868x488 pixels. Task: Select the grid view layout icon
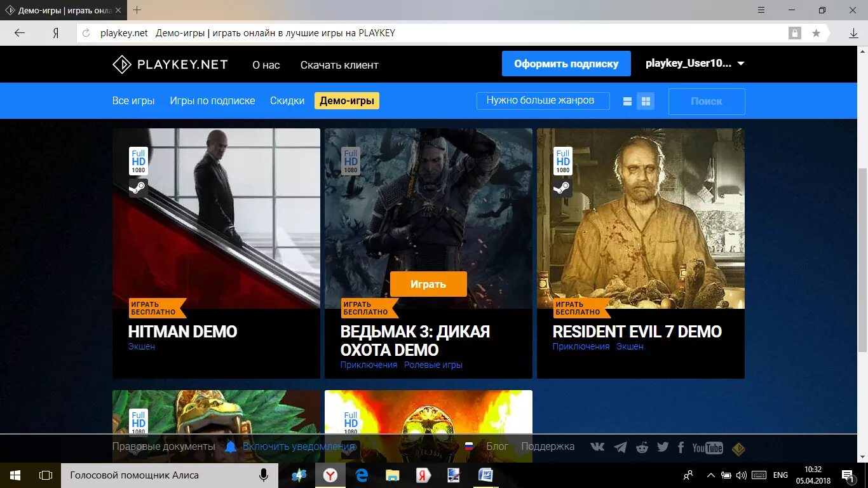coord(646,100)
